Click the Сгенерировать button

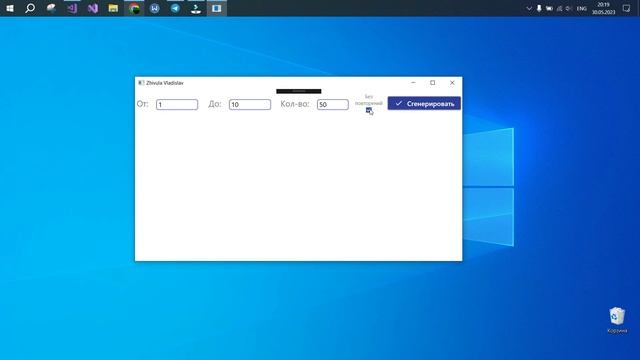pos(424,104)
